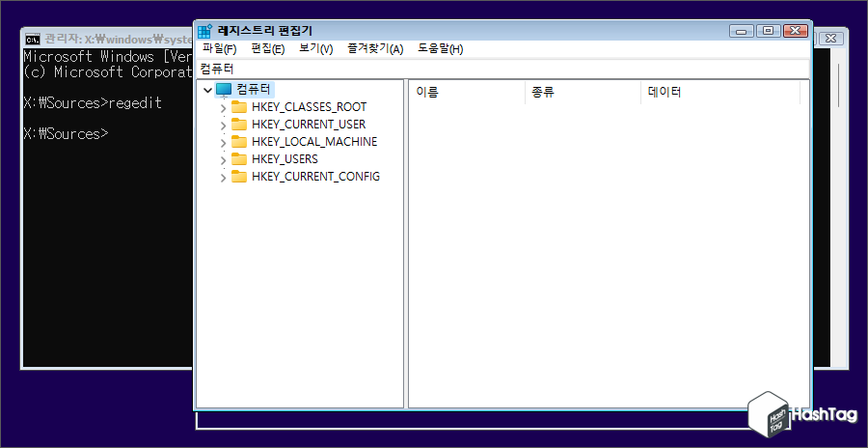
Task: Click the HKEY_CURRENT_USER folder icon
Action: point(239,125)
